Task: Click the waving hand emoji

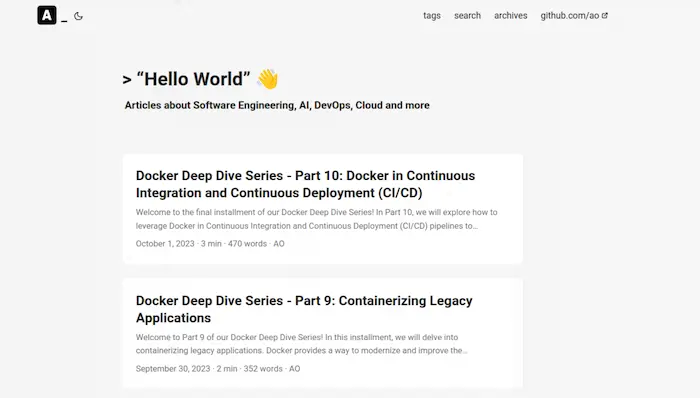Action: pyautogui.click(x=267, y=79)
